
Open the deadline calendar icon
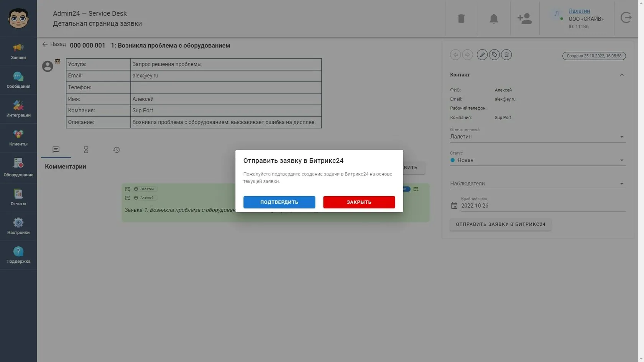coord(454,206)
